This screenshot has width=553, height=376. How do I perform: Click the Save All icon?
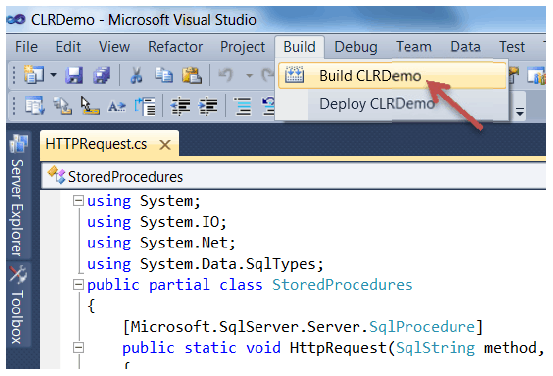(102, 75)
